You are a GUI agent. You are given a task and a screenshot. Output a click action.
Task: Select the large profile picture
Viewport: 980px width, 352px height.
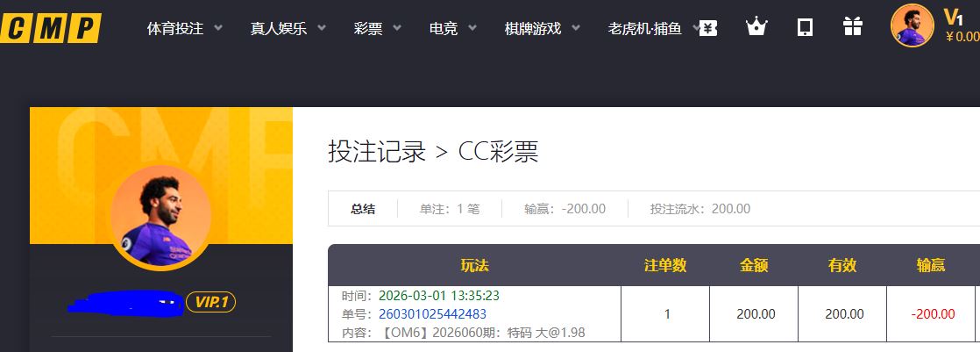(160, 216)
